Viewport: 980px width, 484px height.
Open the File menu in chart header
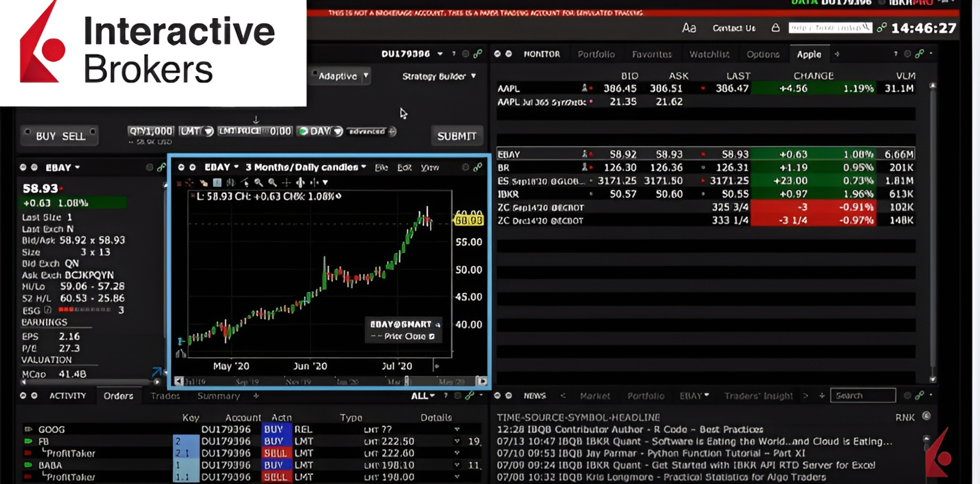[381, 168]
